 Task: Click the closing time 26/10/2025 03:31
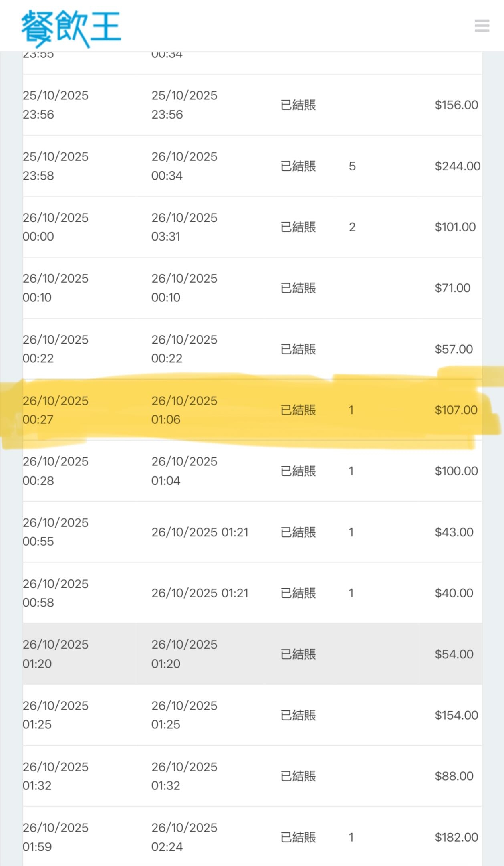pos(184,227)
